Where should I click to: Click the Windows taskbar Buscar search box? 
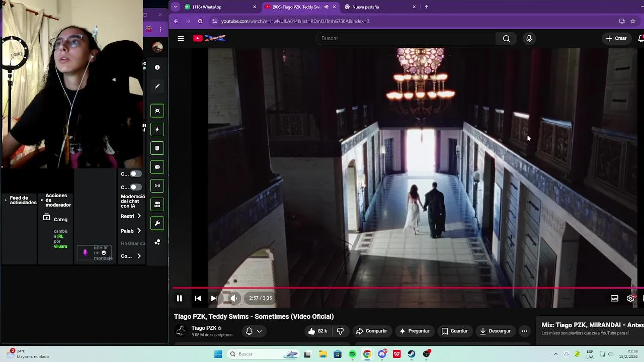pyautogui.click(x=263, y=354)
